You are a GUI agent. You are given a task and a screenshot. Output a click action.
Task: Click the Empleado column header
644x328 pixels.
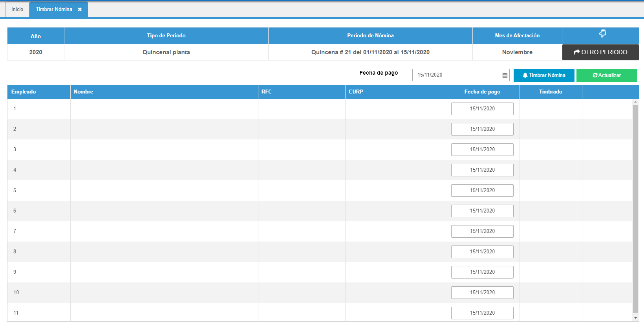[x=24, y=92]
